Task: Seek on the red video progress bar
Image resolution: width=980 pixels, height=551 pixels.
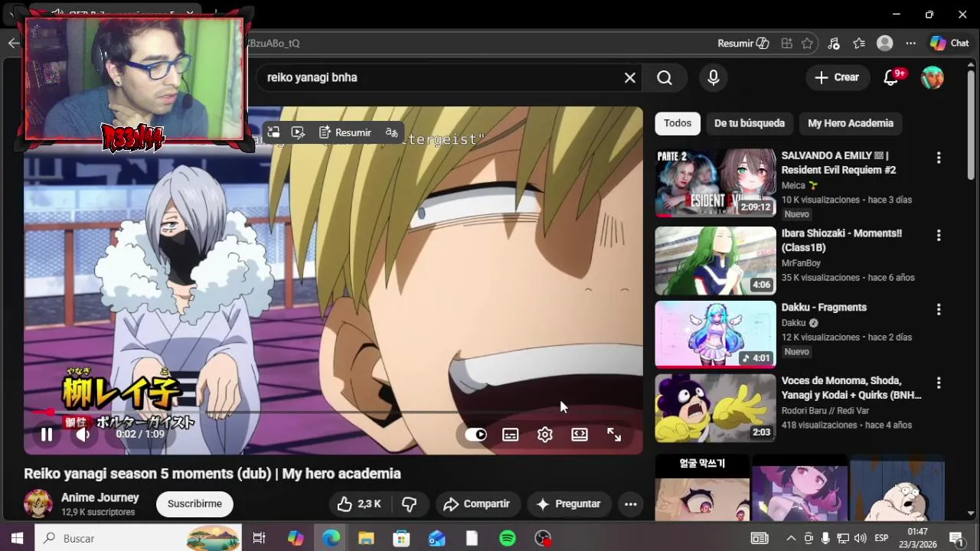Action: [x=333, y=412]
